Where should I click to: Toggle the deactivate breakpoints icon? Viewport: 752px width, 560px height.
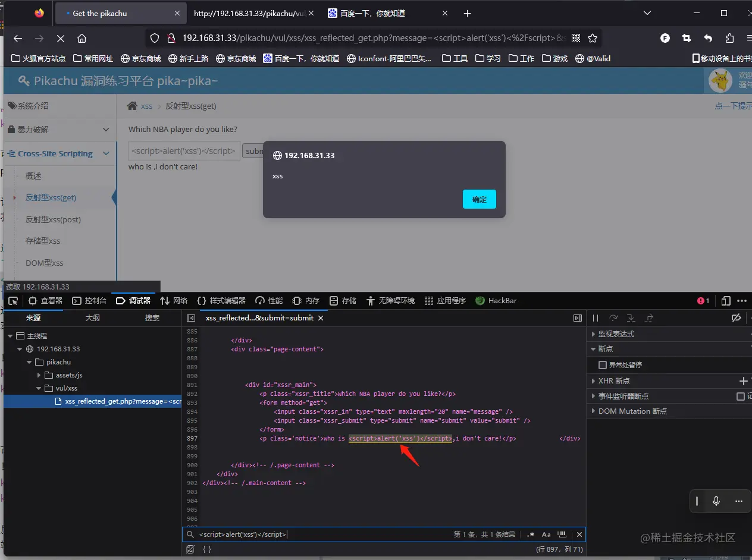pos(736,318)
